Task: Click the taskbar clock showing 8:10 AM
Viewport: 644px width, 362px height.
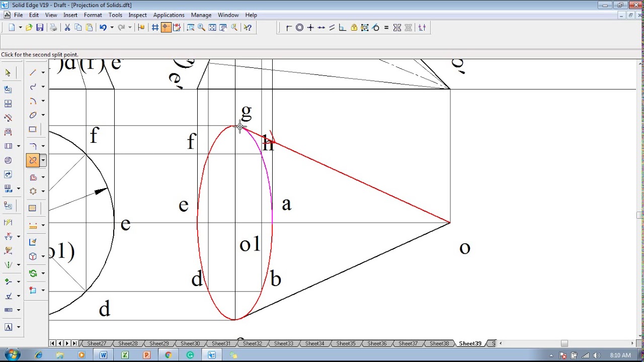Action: [x=620, y=355]
